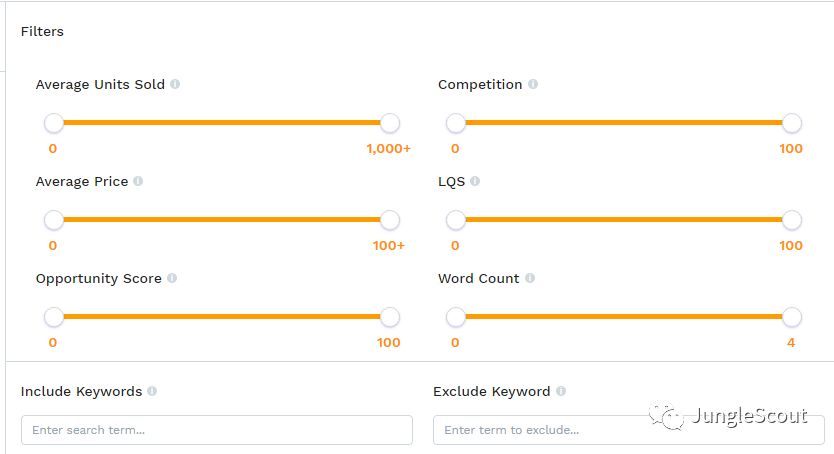
Task: Click the LQS maximum slider handle
Action: pos(792,220)
